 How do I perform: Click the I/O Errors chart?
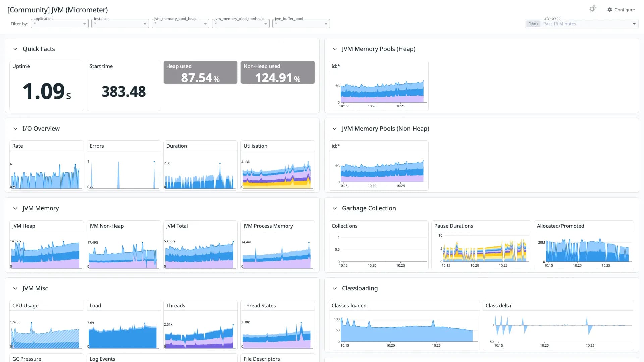(124, 171)
